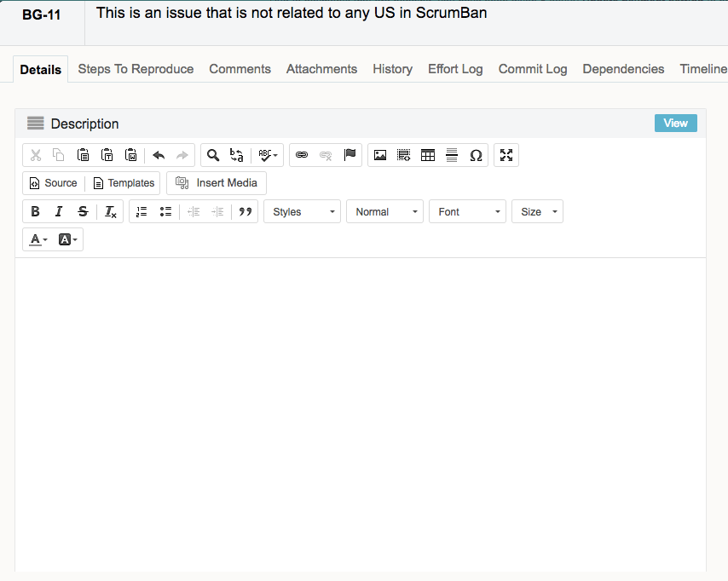728x581 pixels.
Task: Click the Copy icon in editor toolbar
Action: pyautogui.click(x=59, y=155)
